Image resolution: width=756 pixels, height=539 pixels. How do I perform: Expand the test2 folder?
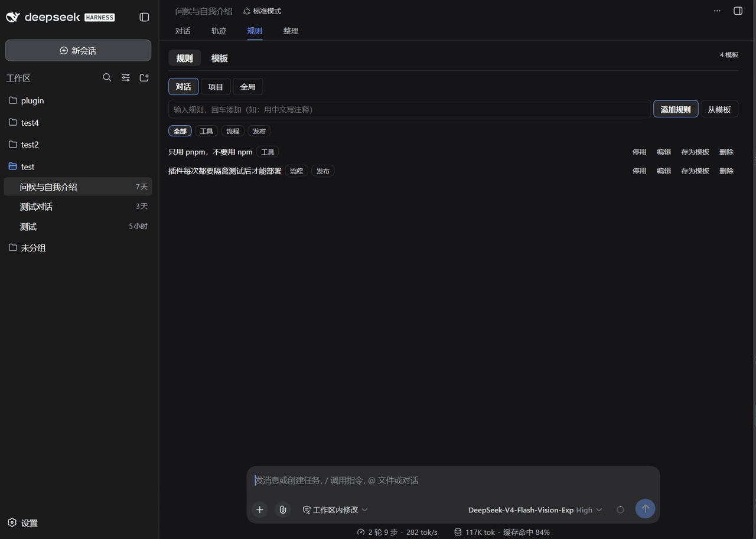[x=78, y=145]
